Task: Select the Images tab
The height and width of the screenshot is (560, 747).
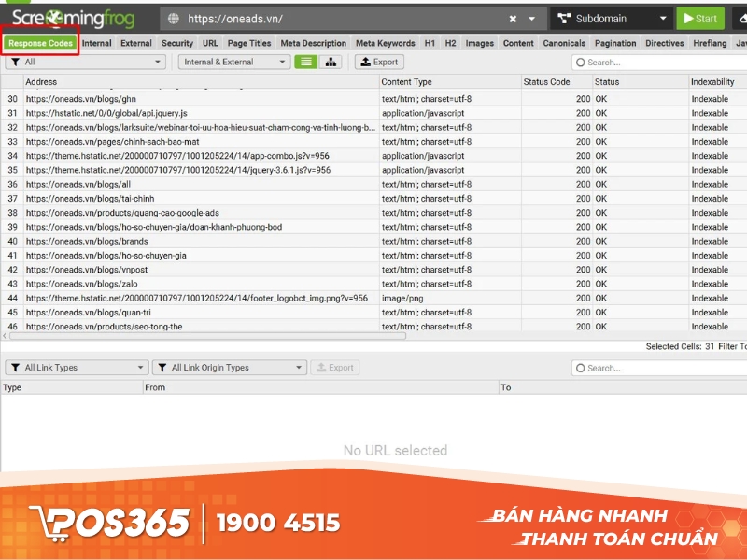Action: [479, 42]
